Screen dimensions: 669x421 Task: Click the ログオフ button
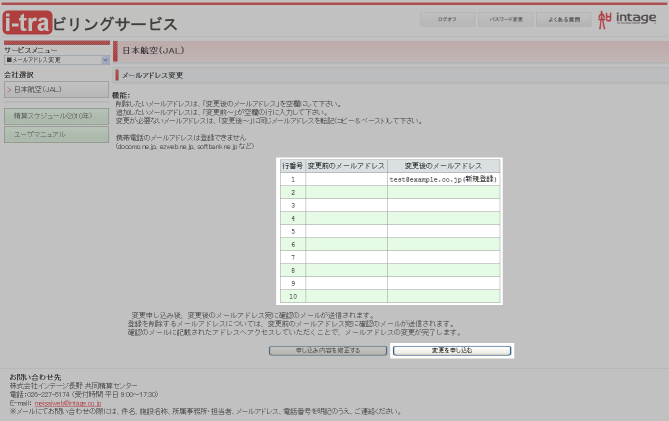(x=447, y=19)
